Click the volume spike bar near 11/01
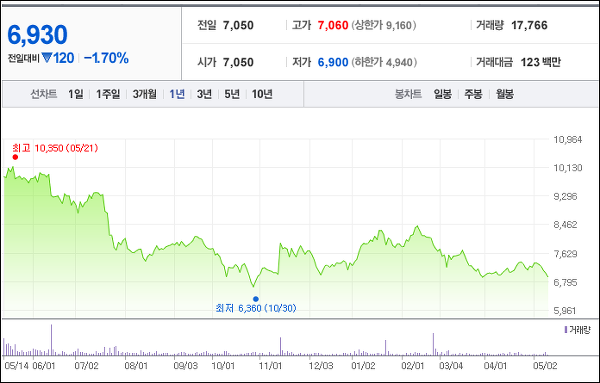600x383 pixels. click(280, 347)
